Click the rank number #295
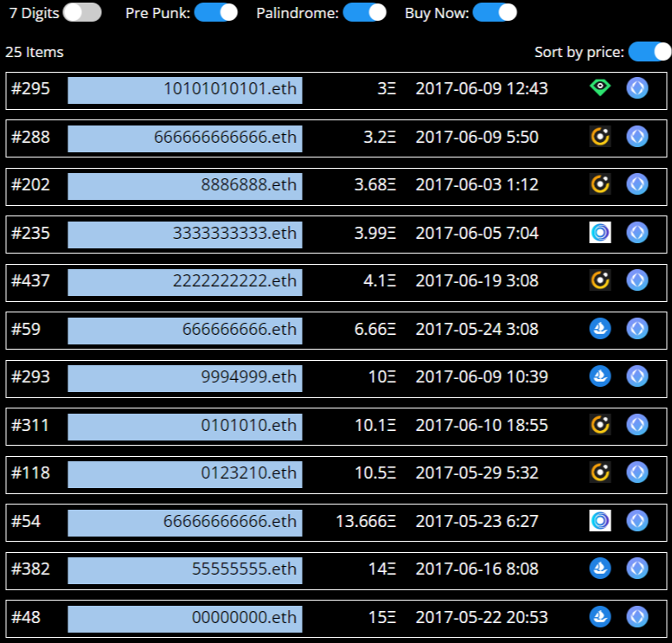 (31, 88)
